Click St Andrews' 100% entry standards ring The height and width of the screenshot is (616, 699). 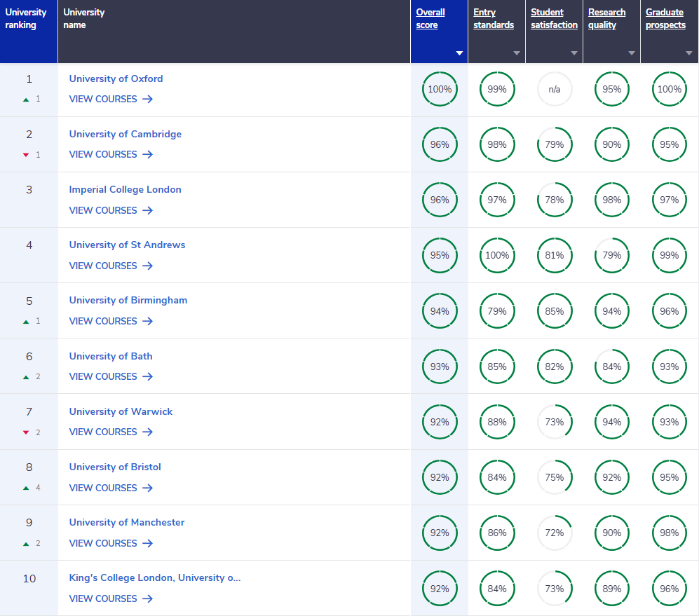click(x=497, y=255)
